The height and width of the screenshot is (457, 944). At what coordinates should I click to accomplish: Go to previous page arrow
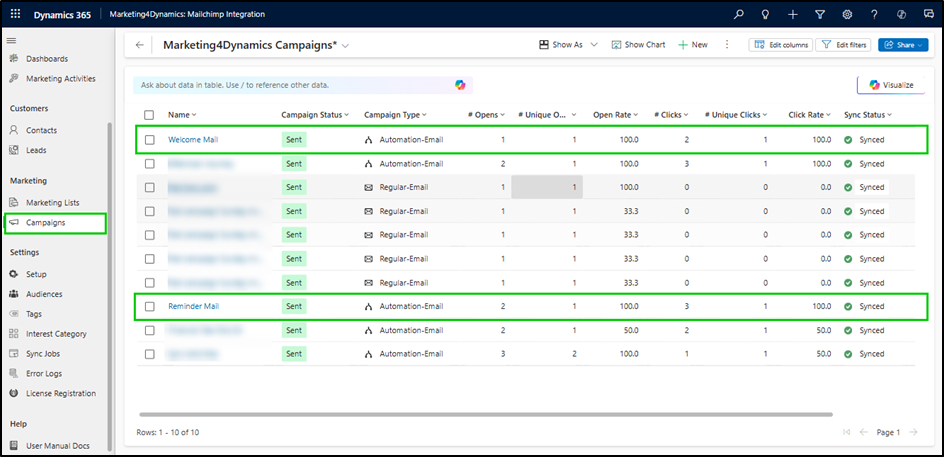point(863,432)
